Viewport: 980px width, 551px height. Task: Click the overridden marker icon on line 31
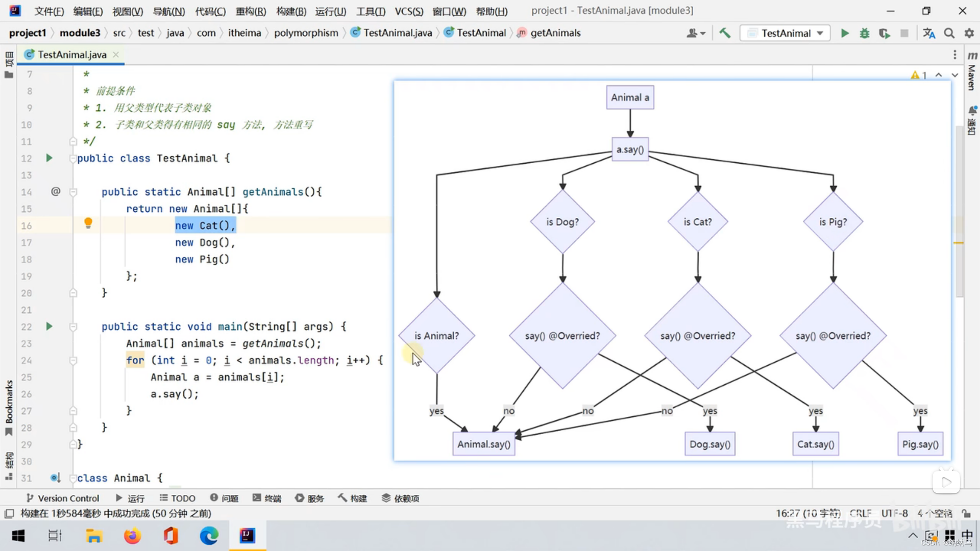(55, 478)
